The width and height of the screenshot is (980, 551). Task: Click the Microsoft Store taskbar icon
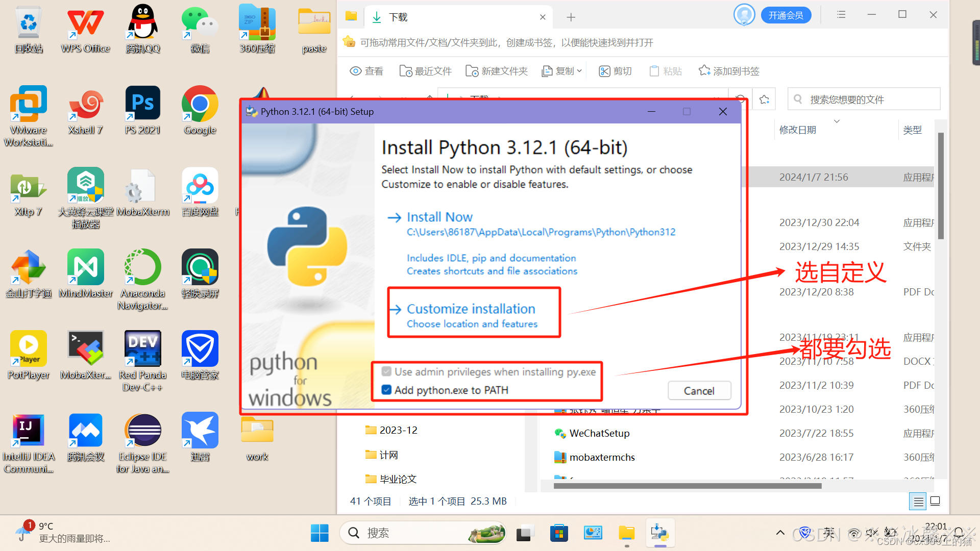point(559,534)
